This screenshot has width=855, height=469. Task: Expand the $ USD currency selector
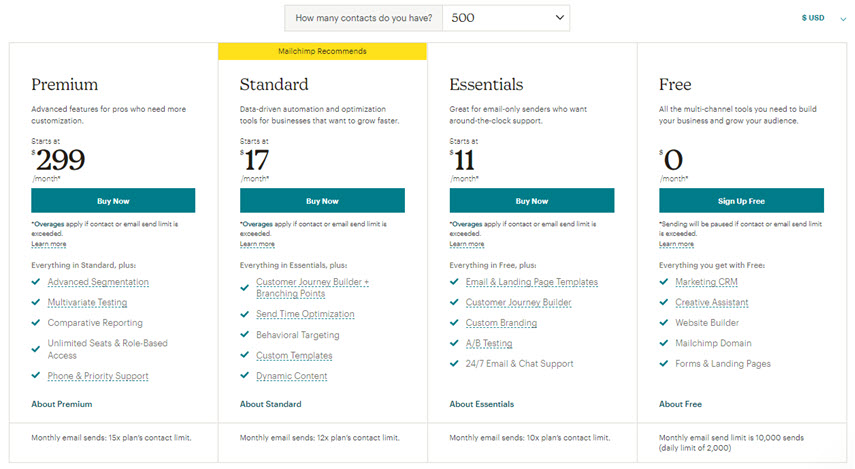[823, 18]
